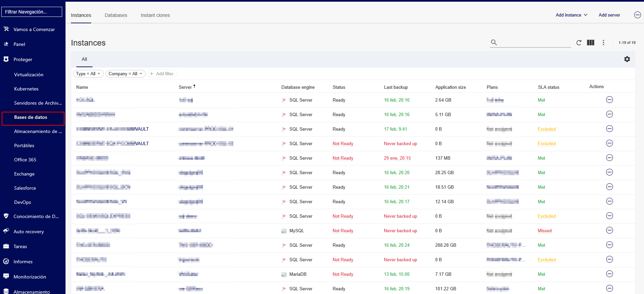
Task: Open Almacenamiento de ... under Proteger
Action: tap(38, 131)
